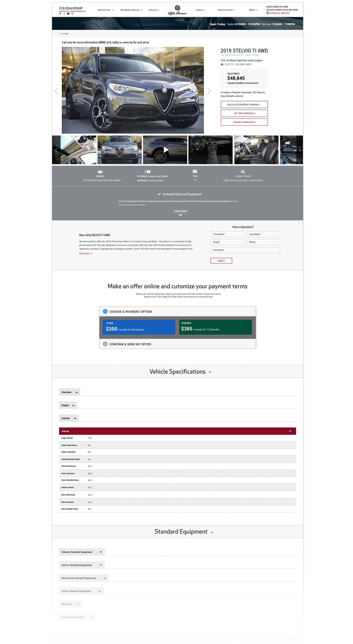Click Request More Info button

(244, 122)
